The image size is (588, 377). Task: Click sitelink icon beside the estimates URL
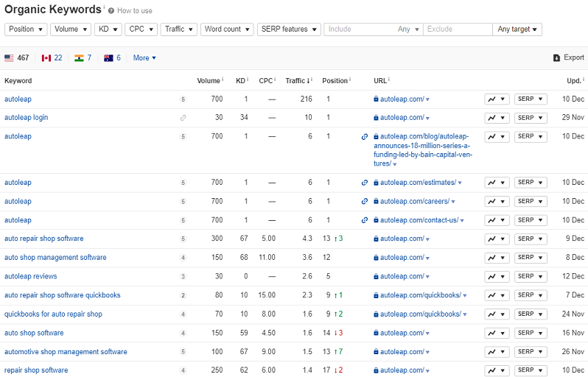tap(365, 183)
